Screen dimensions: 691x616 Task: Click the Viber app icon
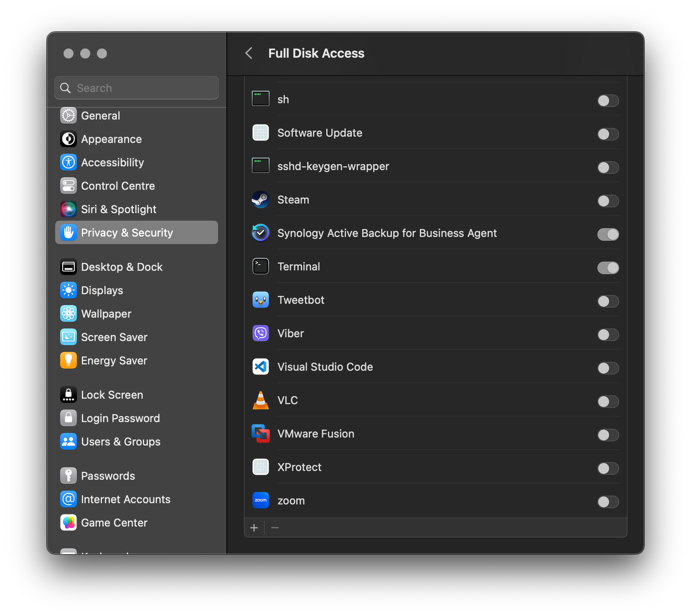click(261, 333)
